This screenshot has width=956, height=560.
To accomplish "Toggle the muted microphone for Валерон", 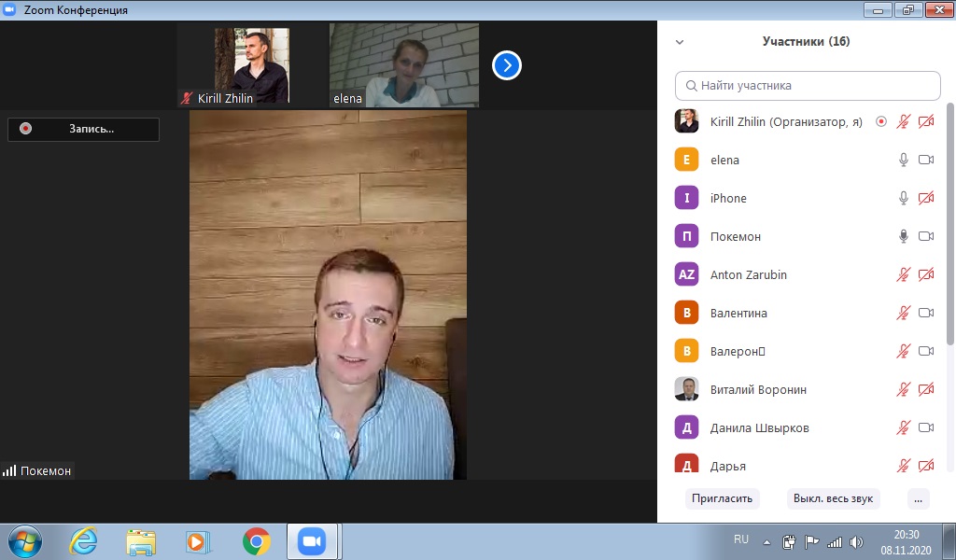I will [x=903, y=351].
